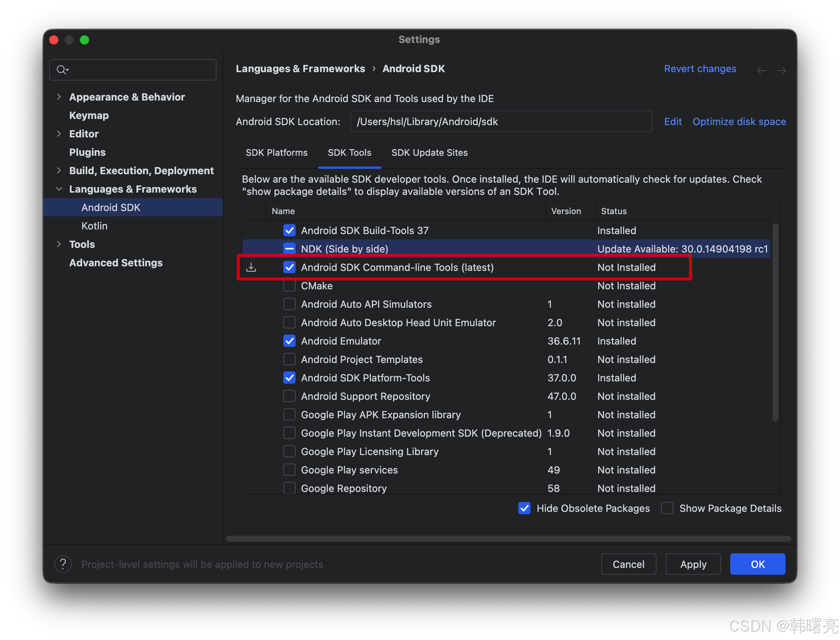Viewport: 840px width, 640px height.
Task: Click the OK button
Action: tap(758, 564)
